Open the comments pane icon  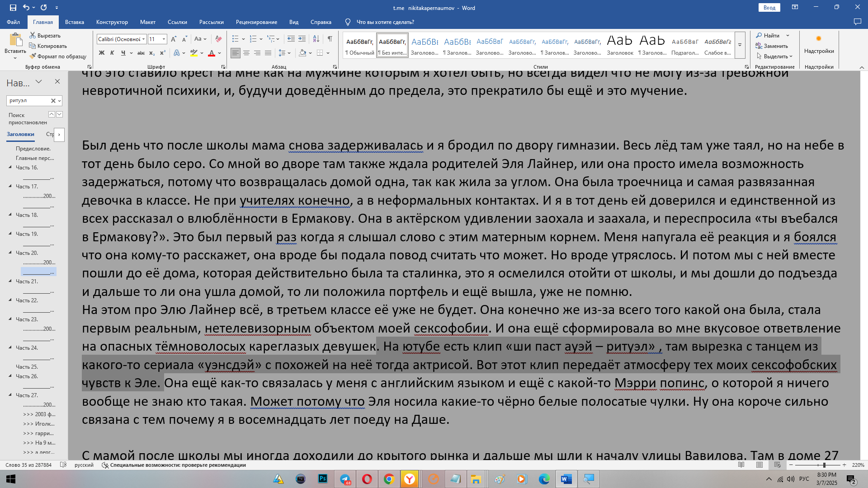[857, 22]
